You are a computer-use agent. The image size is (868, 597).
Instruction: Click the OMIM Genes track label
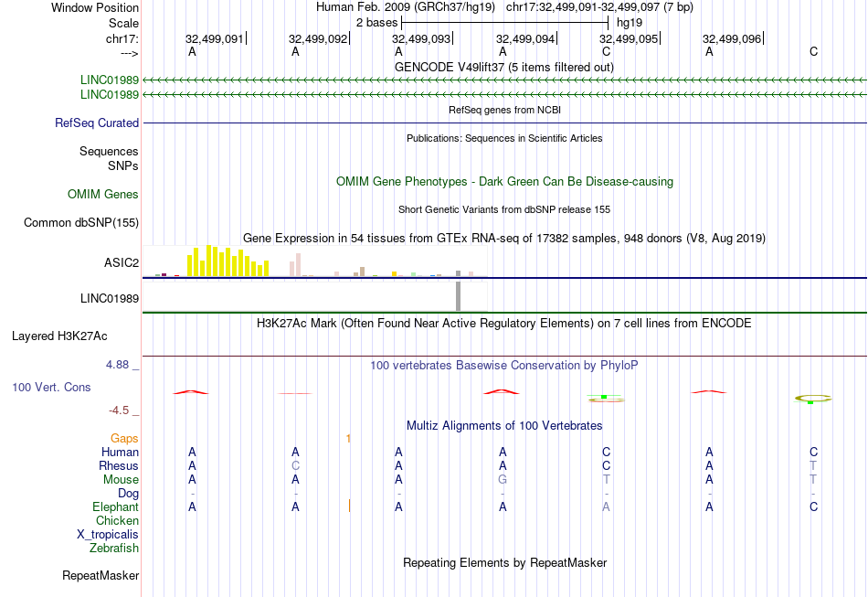click(102, 195)
